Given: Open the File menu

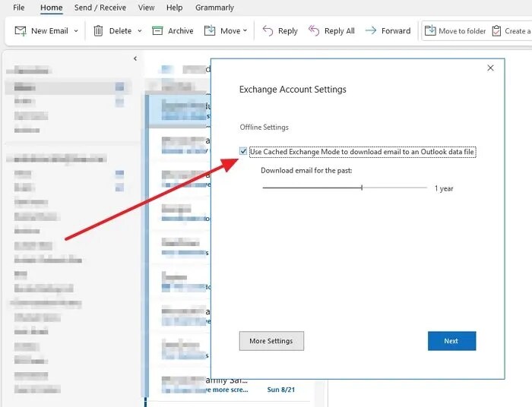Looking at the screenshot, I should pos(19,8).
